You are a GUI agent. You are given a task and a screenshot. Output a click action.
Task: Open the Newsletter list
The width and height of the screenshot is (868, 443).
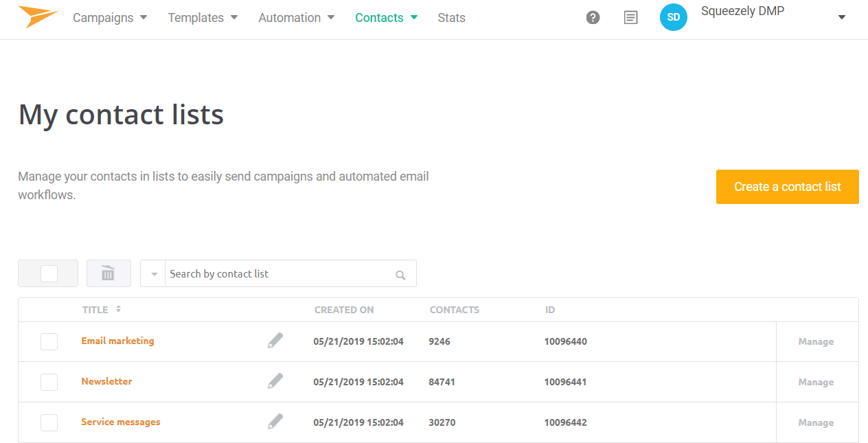[106, 381]
